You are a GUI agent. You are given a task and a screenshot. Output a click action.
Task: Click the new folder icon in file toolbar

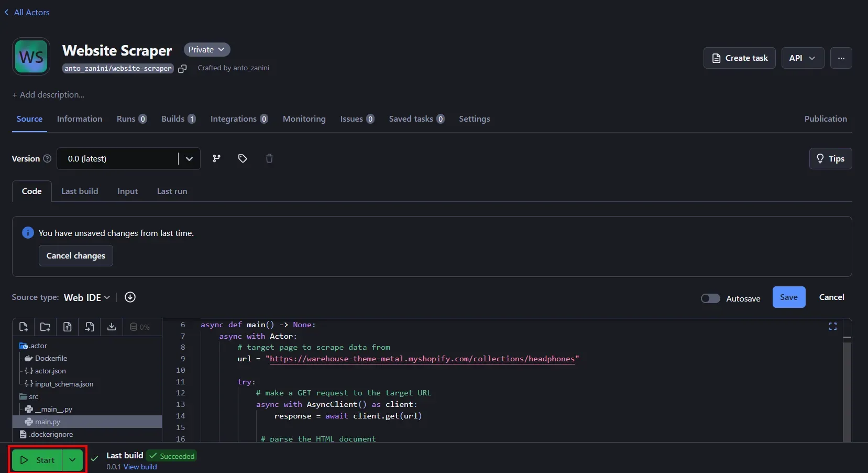tap(45, 327)
